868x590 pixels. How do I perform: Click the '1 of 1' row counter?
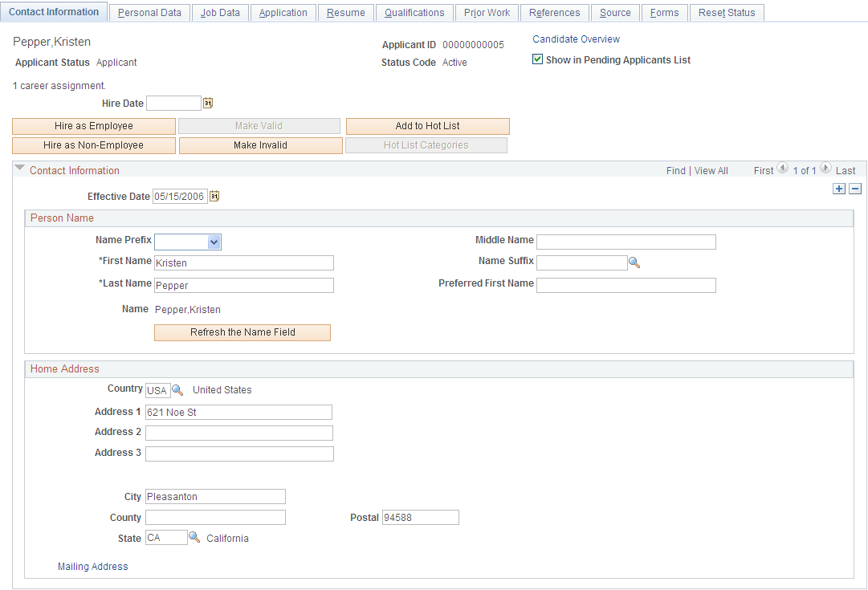click(805, 170)
